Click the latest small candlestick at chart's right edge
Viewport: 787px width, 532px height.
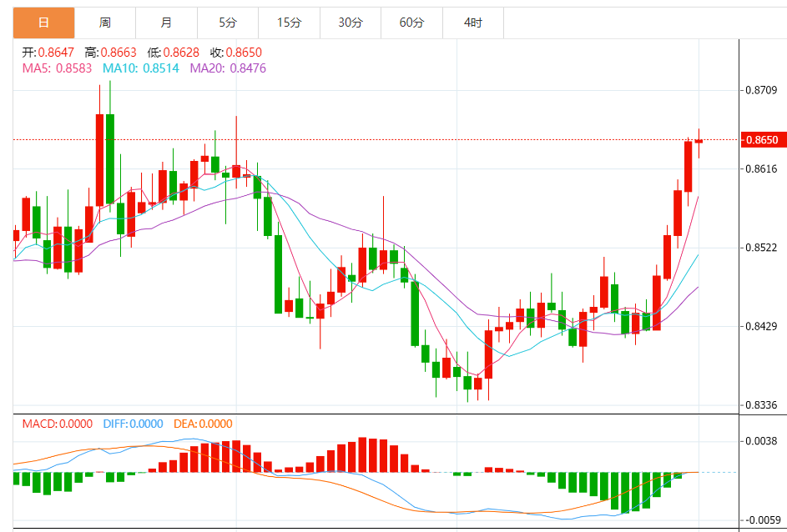tap(699, 142)
